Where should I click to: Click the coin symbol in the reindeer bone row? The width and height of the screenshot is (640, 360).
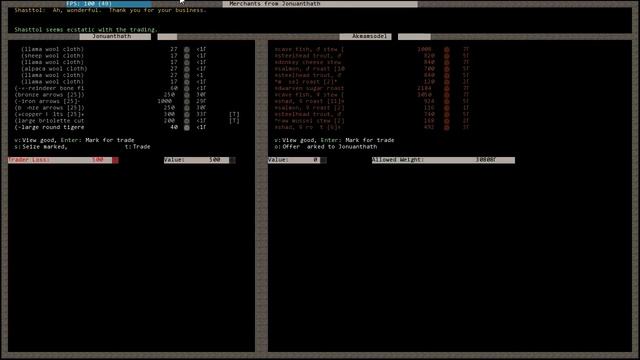pyautogui.click(x=187, y=89)
